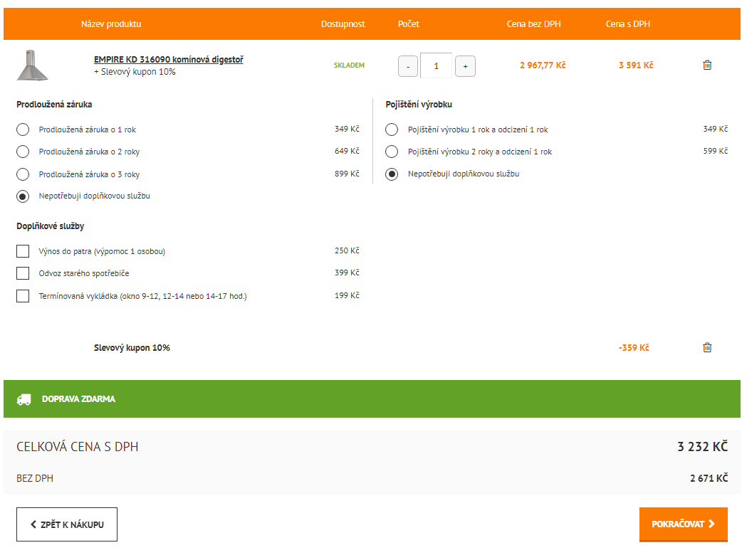Select Prodloužená záruka o 3 roky
The height and width of the screenshot is (560, 742).
pyautogui.click(x=23, y=174)
